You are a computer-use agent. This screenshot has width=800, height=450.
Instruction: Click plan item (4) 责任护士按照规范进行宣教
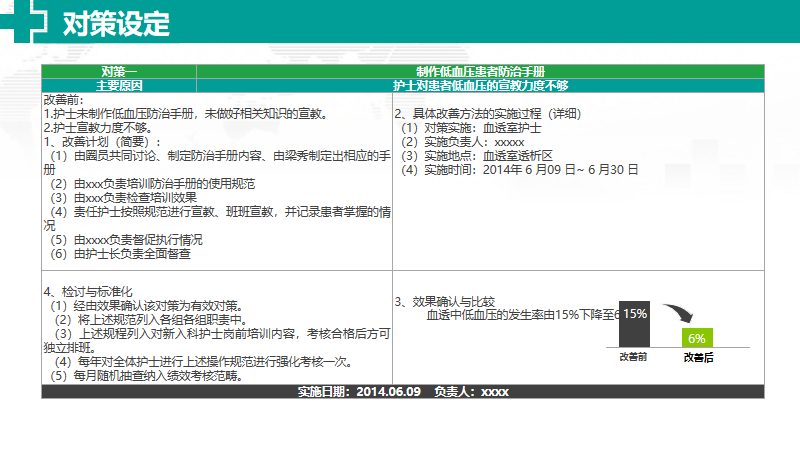217,218
